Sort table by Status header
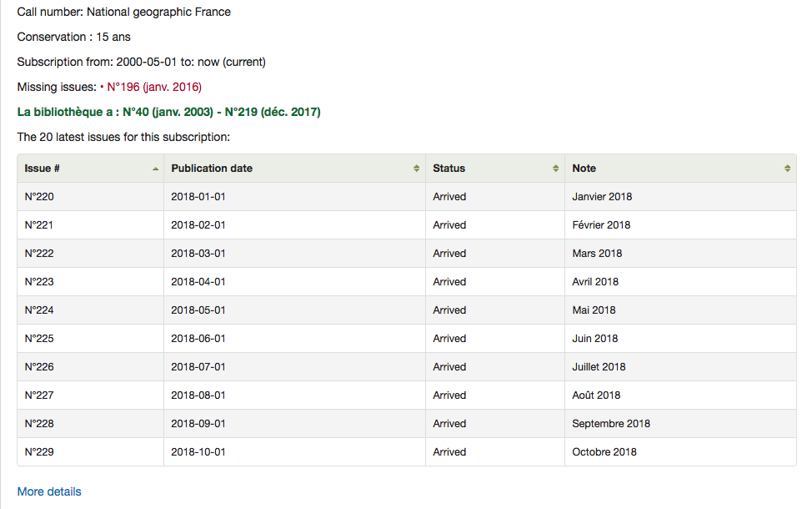Viewport: 812px width, 509px height. point(449,169)
